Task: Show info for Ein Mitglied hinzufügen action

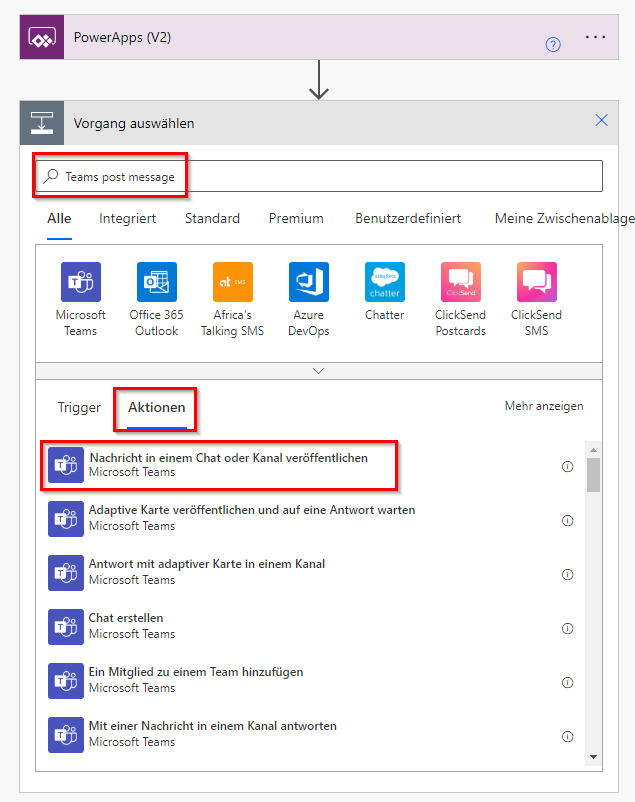Action: point(567,682)
